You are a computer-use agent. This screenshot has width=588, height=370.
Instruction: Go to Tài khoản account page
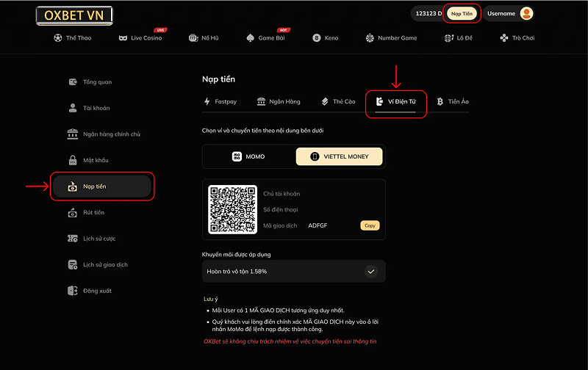pyautogui.click(x=96, y=108)
